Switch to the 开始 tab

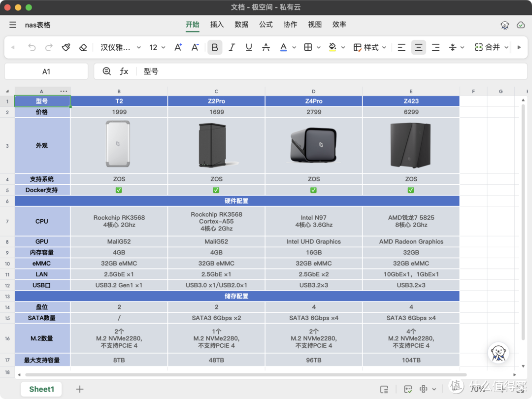(193, 25)
